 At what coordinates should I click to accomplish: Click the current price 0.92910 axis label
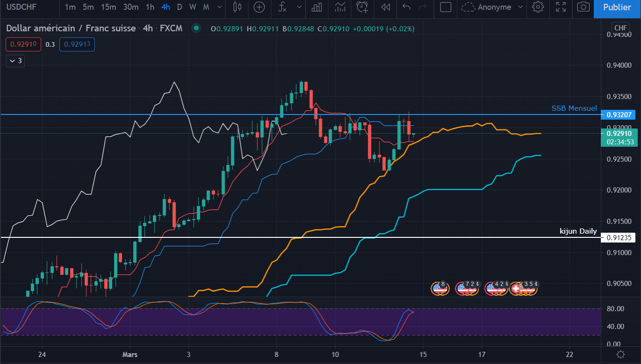619,133
